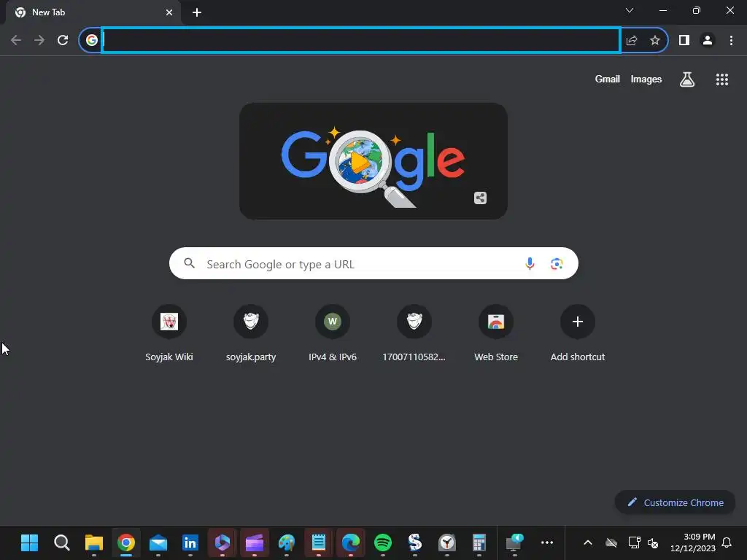
Task: Open Windows Search from the taskbar
Action: 62,542
